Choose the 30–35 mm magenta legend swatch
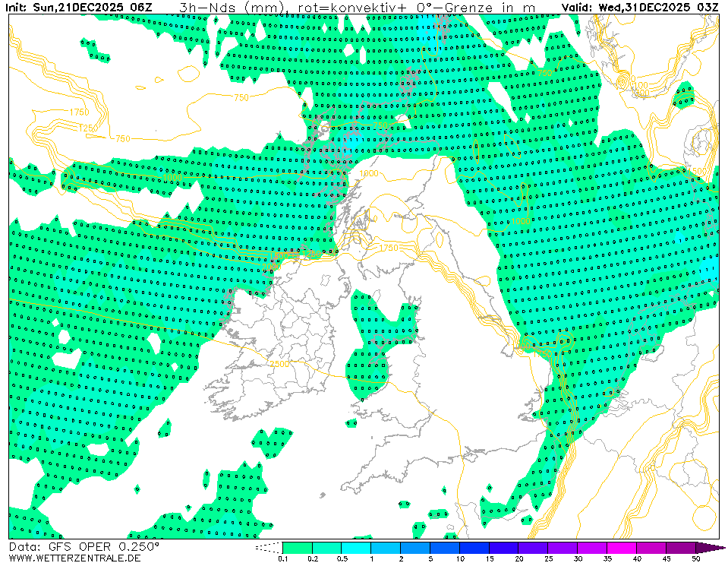Viewport: 728px width, 563px height. [593, 547]
